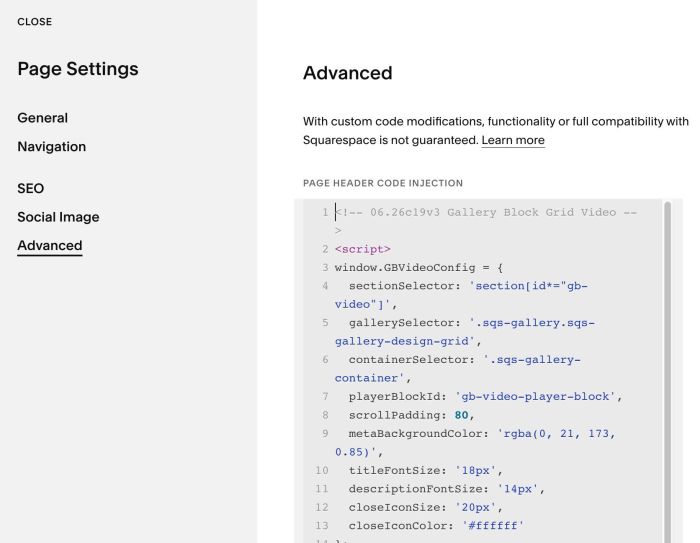Open the SEO settings tab
700x543 pixels.
(30, 188)
